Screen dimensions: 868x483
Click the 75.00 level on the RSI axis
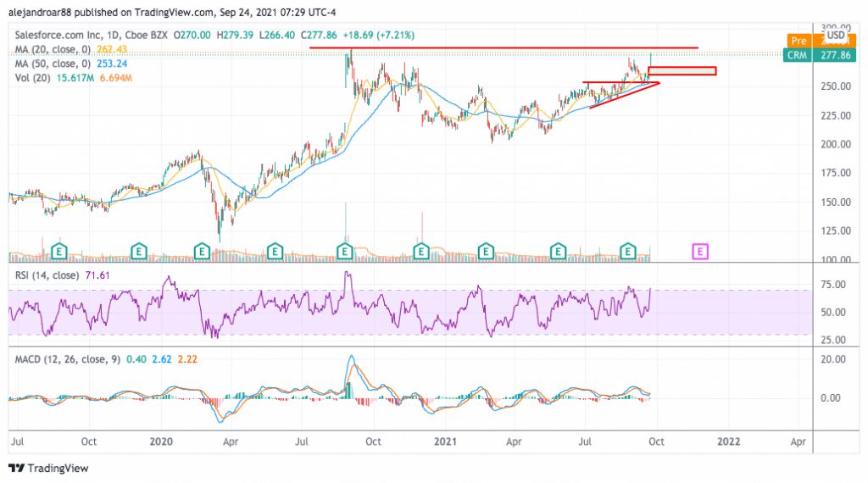point(833,285)
